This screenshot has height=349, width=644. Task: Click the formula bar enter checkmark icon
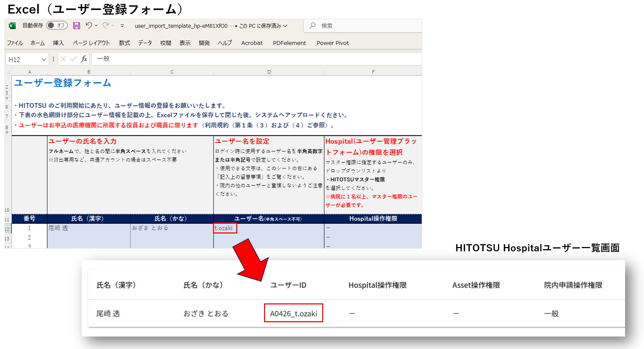[73, 59]
